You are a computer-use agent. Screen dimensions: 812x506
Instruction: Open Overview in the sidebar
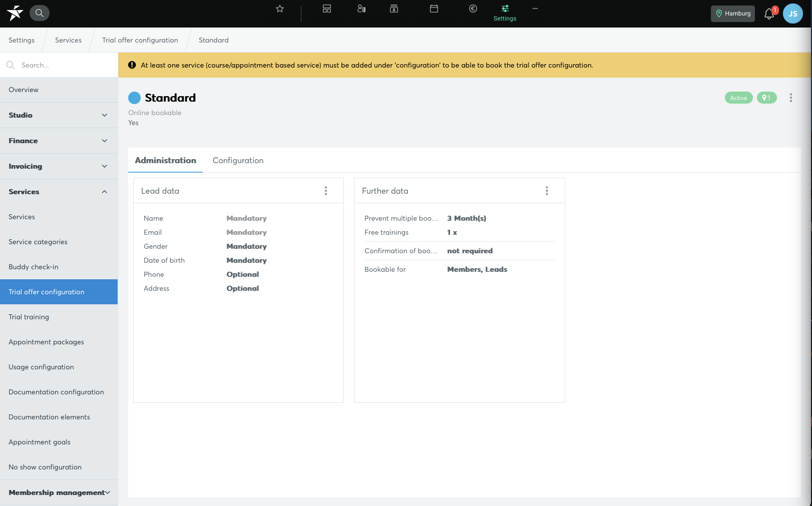[59, 90]
